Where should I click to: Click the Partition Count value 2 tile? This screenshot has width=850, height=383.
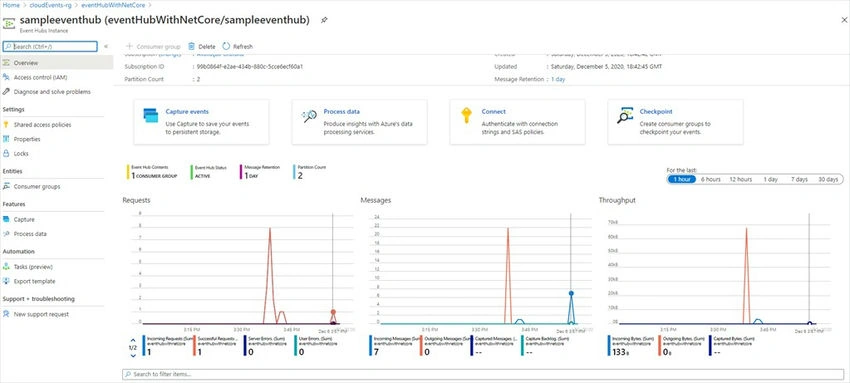tap(310, 172)
